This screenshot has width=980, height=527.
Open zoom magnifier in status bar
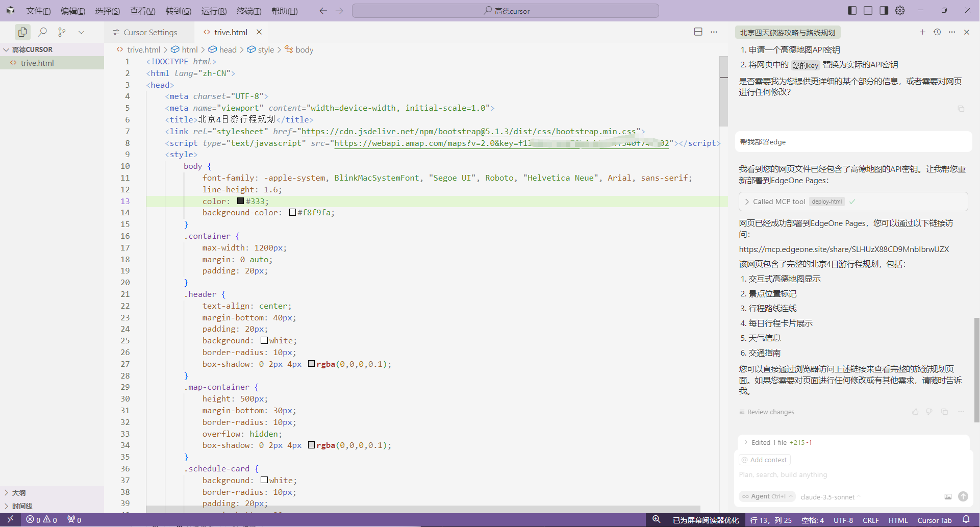pos(657,520)
